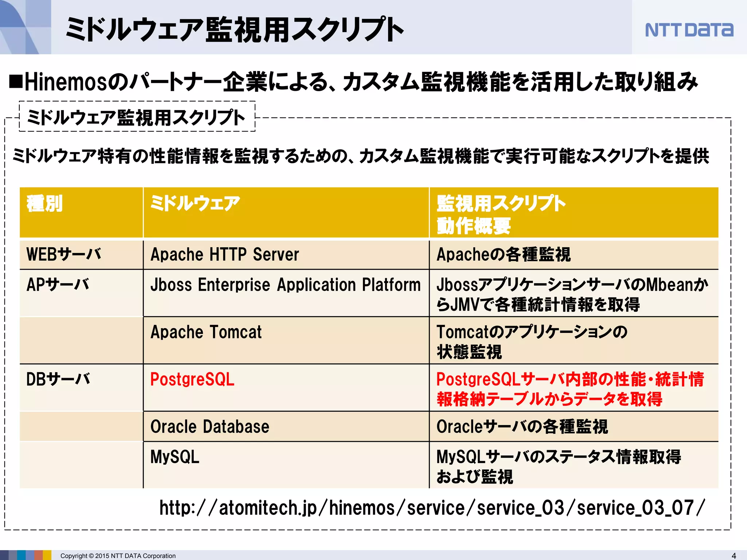Click the Copyright 2015 NTT DATA footer
The width and height of the screenshot is (747, 560).
pyautogui.click(x=118, y=556)
